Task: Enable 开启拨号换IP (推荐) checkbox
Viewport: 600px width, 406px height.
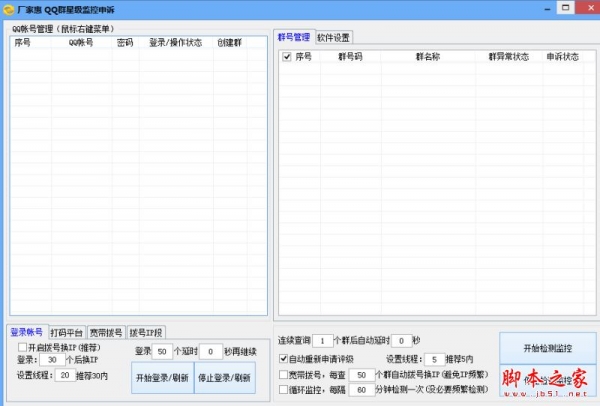Action: pyautogui.click(x=22, y=347)
